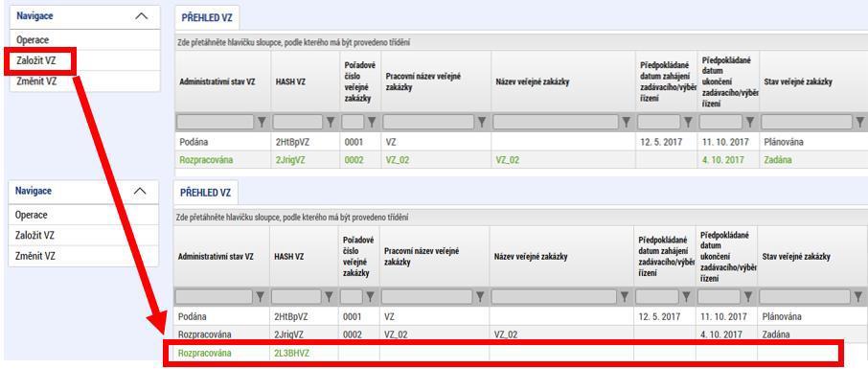Viewport: 868px width, 369px height.
Task: Switch to top PŘEHLED VZ tab
Action: (207, 17)
